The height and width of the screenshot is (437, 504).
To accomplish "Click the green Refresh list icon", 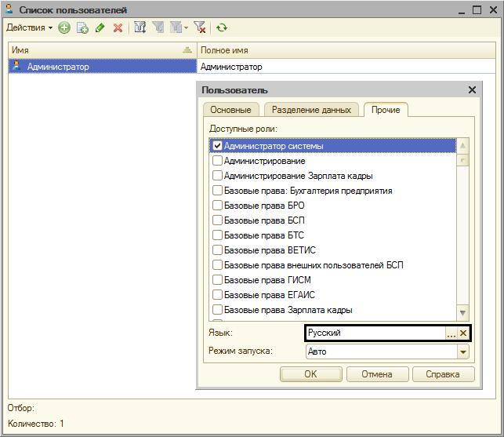I will [222, 27].
